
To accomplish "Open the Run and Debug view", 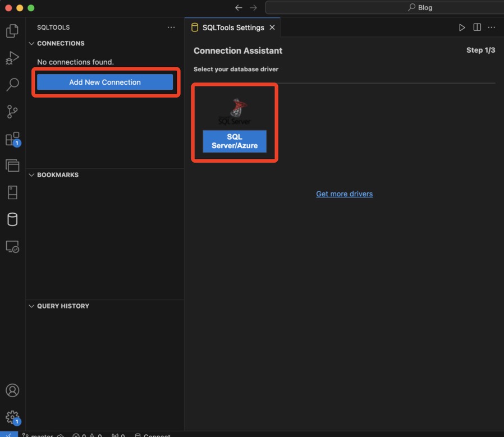I will pos(12,58).
